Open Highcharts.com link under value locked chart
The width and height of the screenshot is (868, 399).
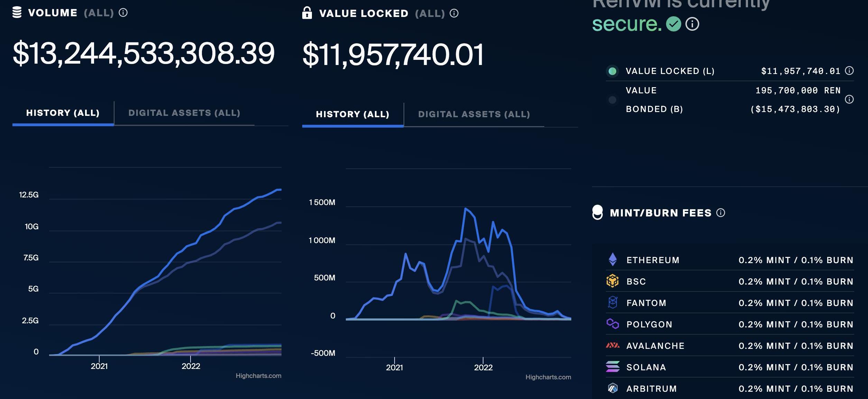(x=548, y=377)
